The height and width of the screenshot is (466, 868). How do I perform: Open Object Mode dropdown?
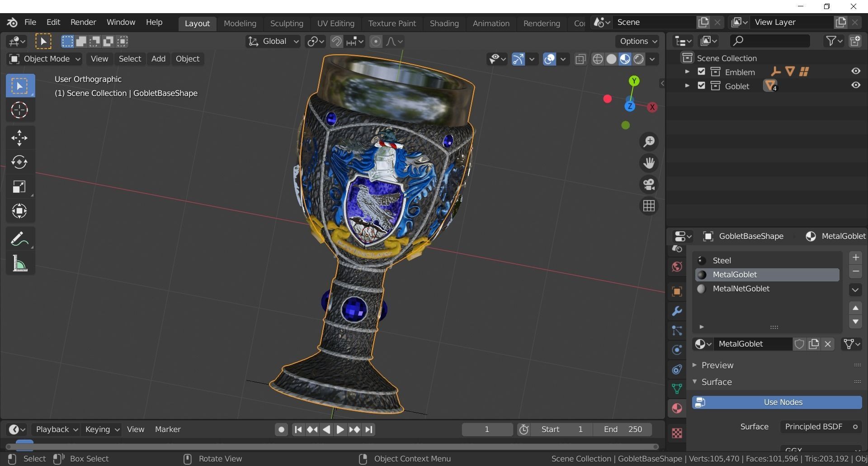44,59
